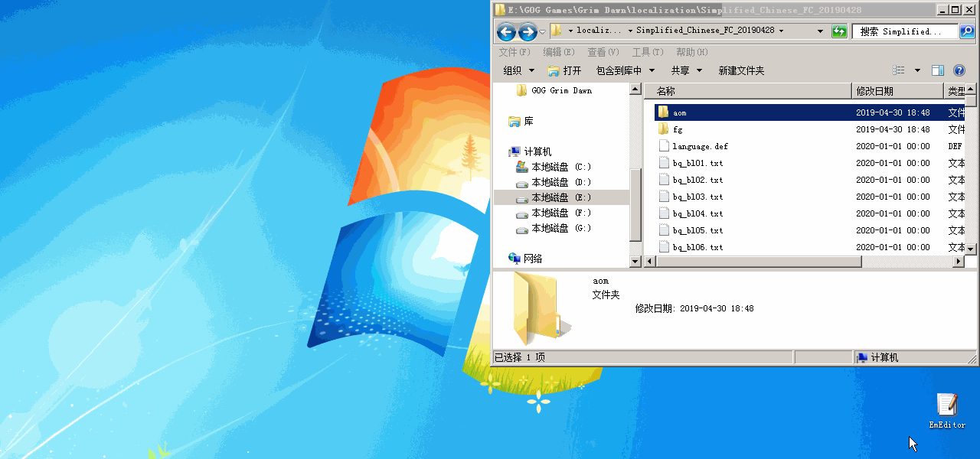Sort files by the 修改日期 column header
The width and height of the screenshot is (980, 459).
click(897, 91)
